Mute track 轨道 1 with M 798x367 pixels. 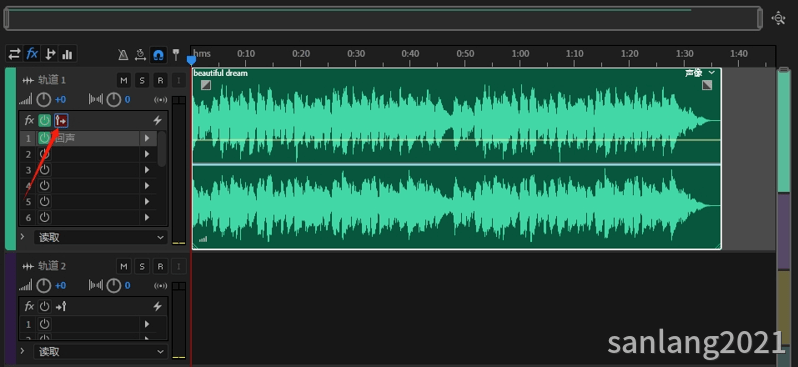tap(123, 80)
